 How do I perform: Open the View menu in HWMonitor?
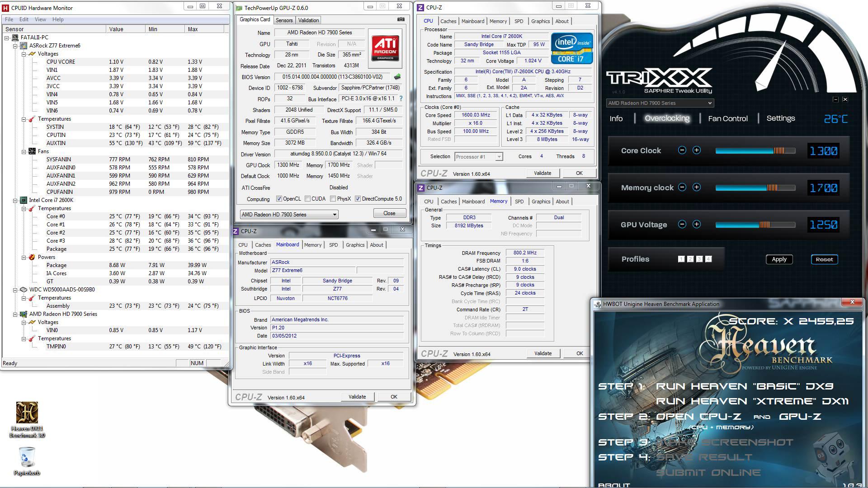click(40, 19)
